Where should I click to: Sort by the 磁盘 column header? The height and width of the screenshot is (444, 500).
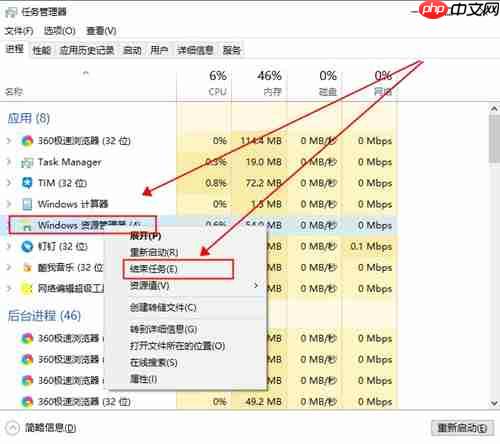pyautogui.click(x=328, y=91)
